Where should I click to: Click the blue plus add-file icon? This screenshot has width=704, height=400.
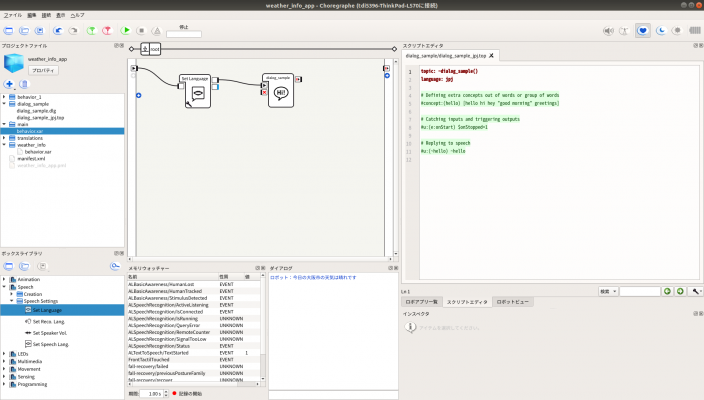click(9, 85)
